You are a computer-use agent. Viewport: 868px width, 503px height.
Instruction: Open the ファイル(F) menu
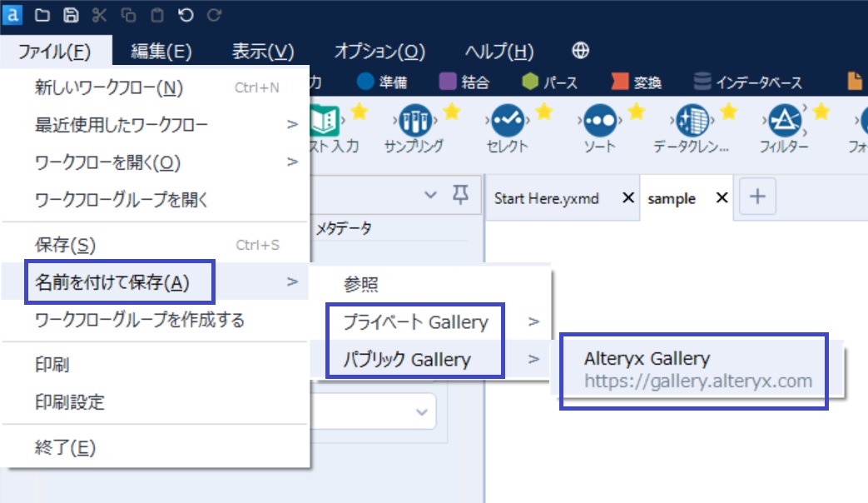(x=55, y=52)
